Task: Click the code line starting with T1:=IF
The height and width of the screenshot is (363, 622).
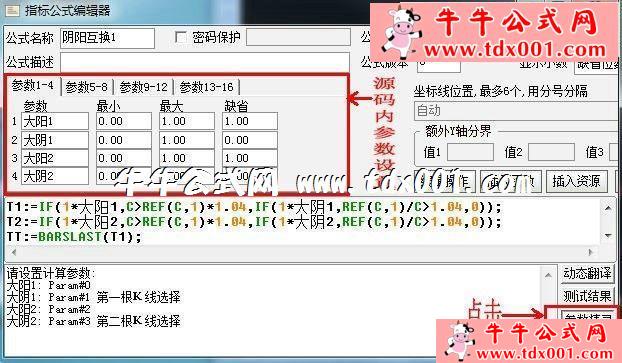Action: (254, 207)
